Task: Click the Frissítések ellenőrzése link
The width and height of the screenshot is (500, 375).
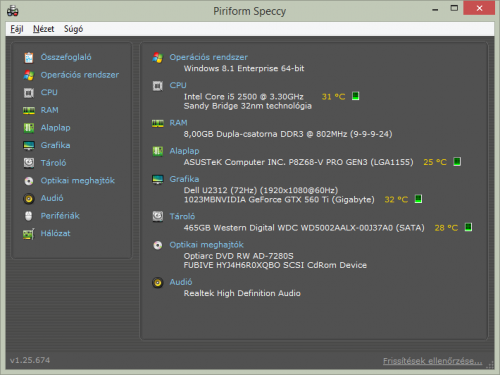Action: coord(432,361)
